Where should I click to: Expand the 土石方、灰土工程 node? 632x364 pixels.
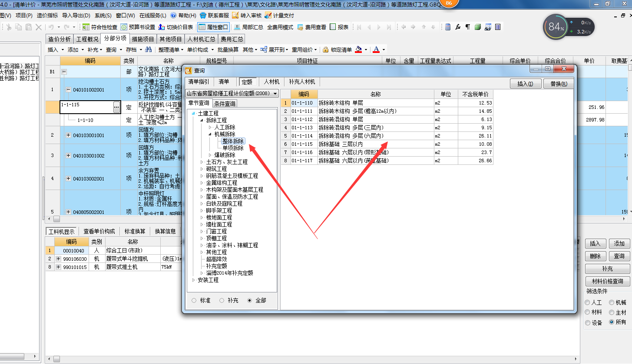[202, 162]
